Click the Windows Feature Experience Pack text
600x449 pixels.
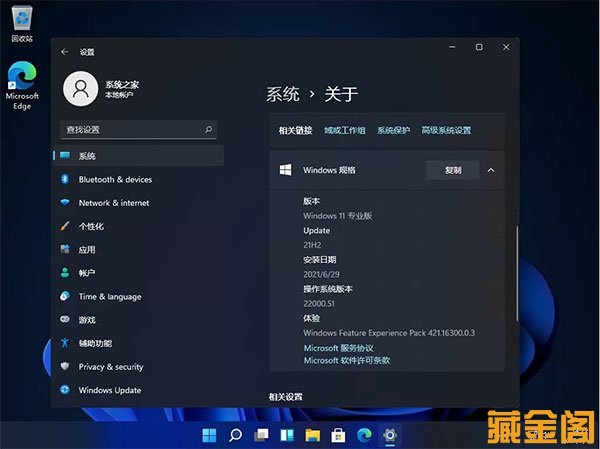point(389,333)
